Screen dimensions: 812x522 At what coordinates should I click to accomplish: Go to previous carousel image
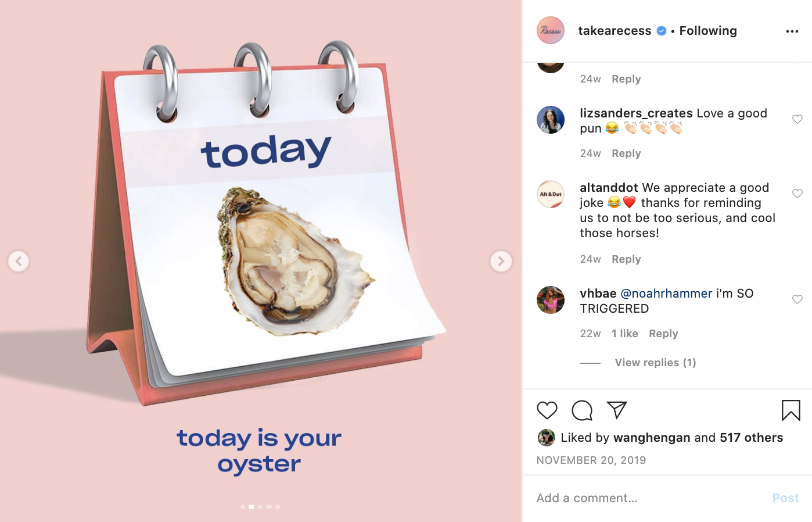click(x=19, y=261)
